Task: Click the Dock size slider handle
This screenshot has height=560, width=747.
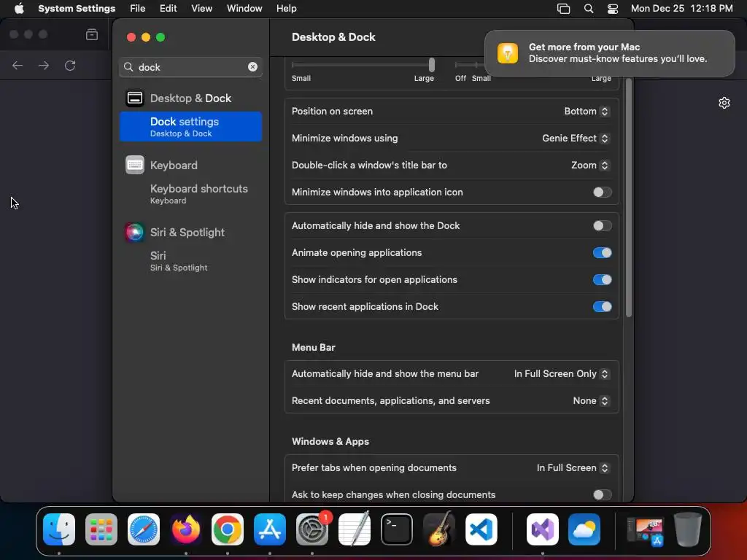Action: pyautogui.click(x=432, y=65)
